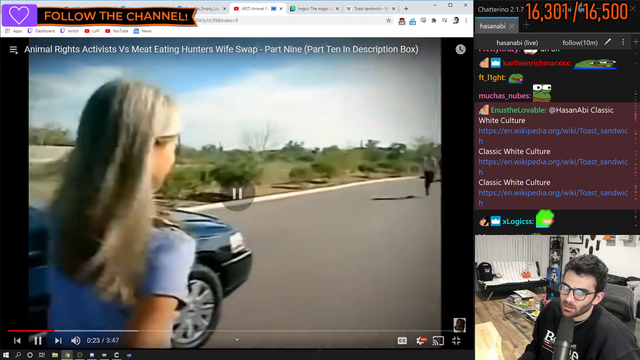Cast video with Play on TV icon
640x360 pixels.
[438, 340]
